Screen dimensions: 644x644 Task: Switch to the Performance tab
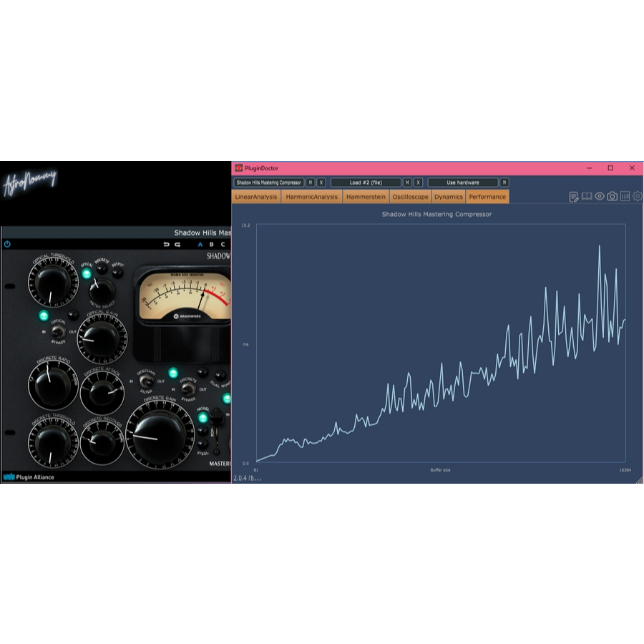click(x=487, y=197)
